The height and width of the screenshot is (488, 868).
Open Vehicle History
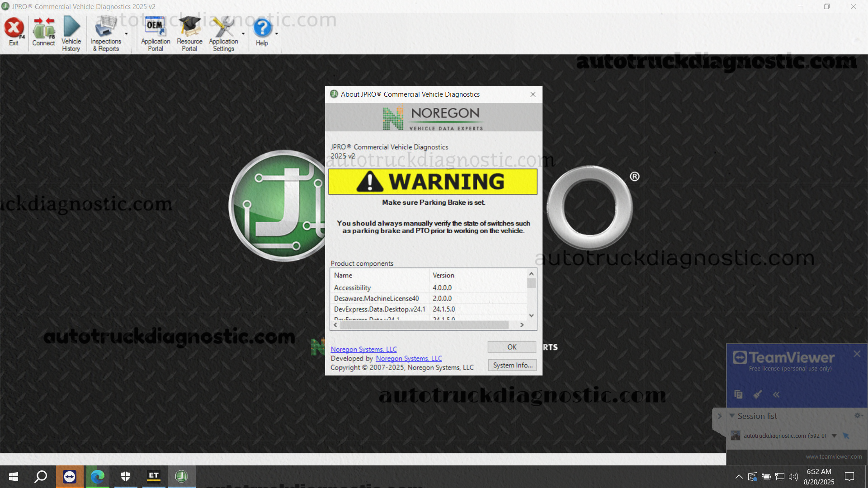pos(71,34)
